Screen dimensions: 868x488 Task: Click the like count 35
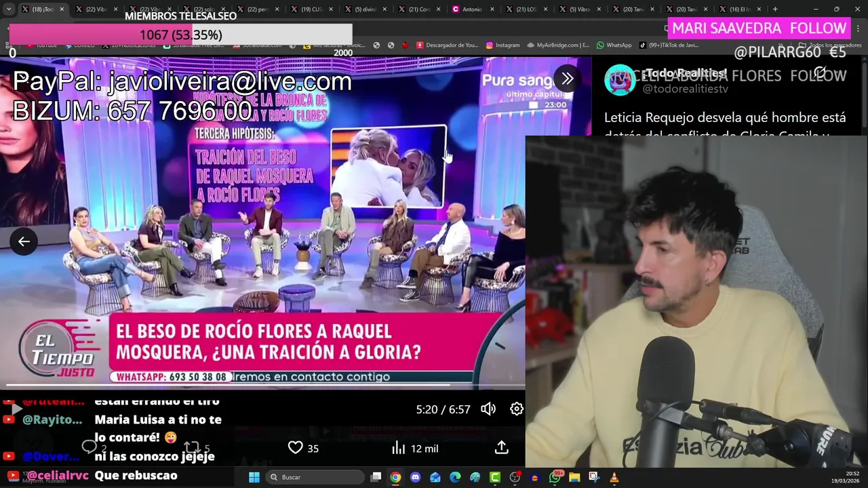[313, 449]
